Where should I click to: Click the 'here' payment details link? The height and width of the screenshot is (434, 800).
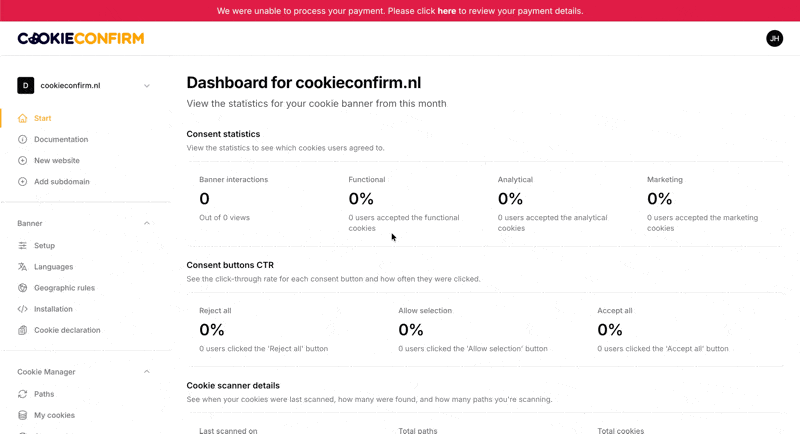(x=446, y=11)
